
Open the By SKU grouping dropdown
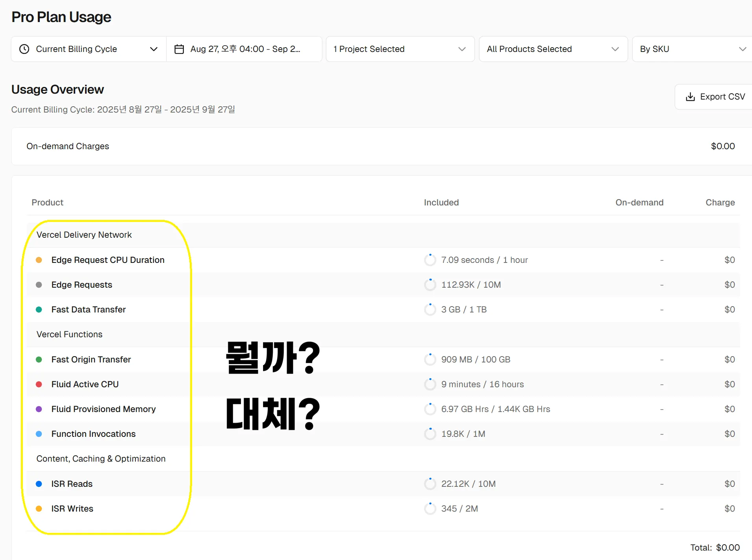point(692,49)
